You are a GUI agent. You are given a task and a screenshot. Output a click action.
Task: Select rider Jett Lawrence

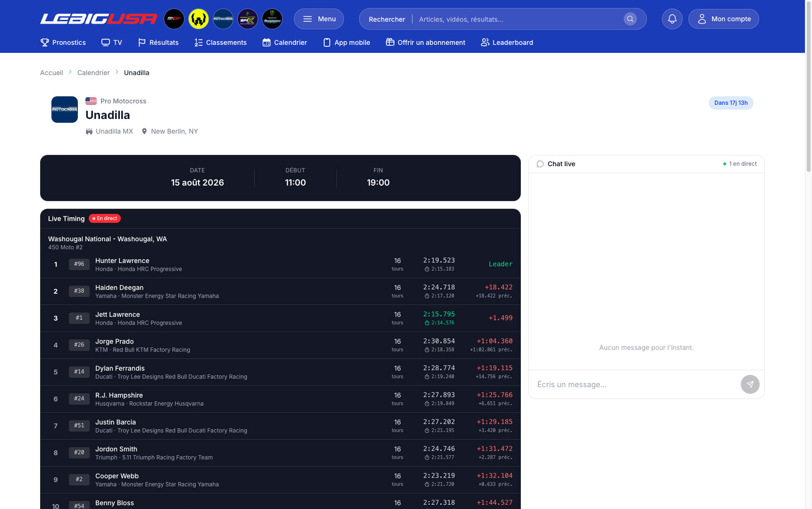(x=117, y=314)
